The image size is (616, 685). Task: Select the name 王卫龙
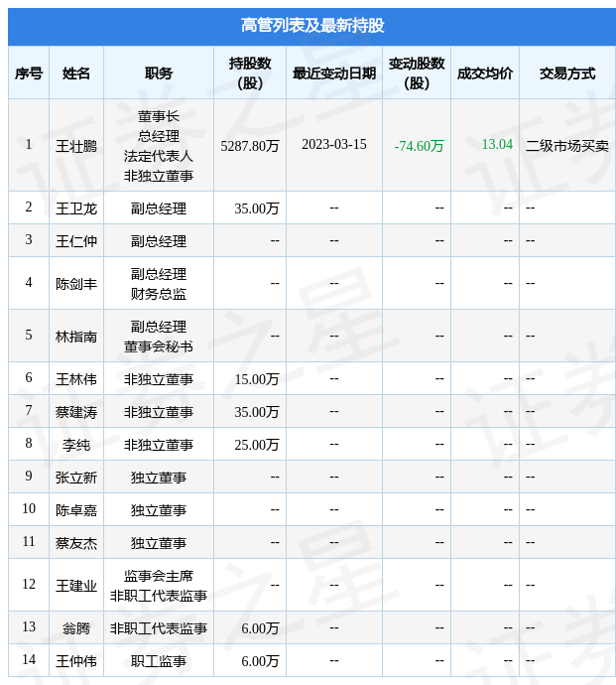point(76,208)
